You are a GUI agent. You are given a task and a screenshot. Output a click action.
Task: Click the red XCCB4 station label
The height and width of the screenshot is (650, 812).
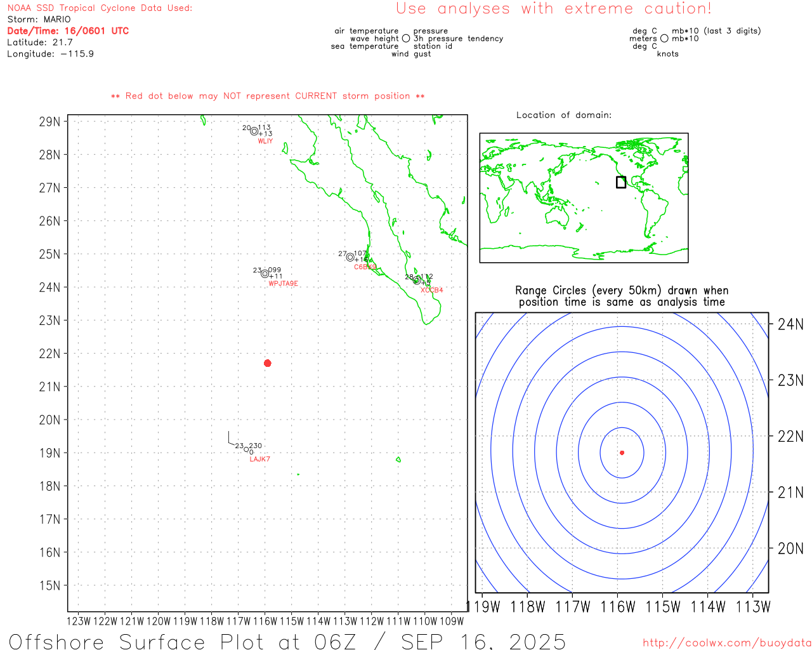coord(432,290)
